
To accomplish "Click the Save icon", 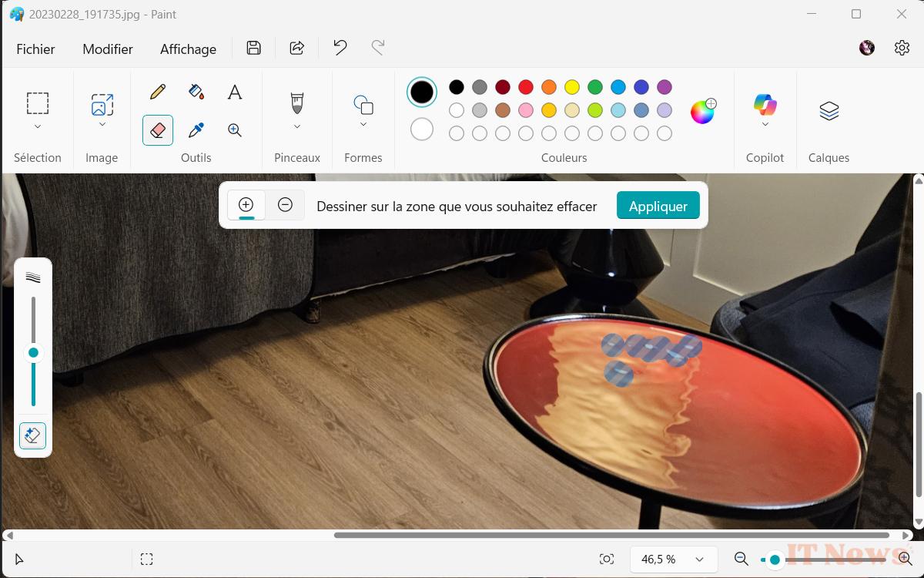I will pyautogui.click(x=253, y=48).
